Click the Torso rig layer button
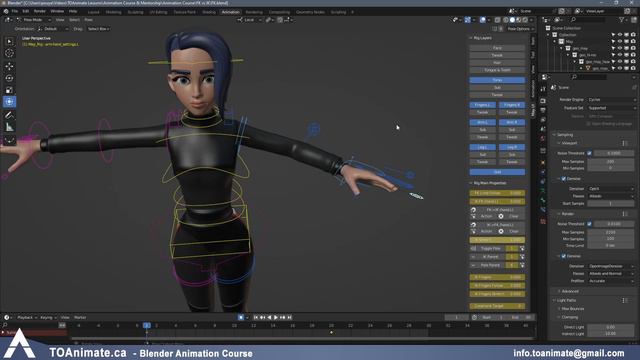 pyautogui.click(x=497, y=80)
